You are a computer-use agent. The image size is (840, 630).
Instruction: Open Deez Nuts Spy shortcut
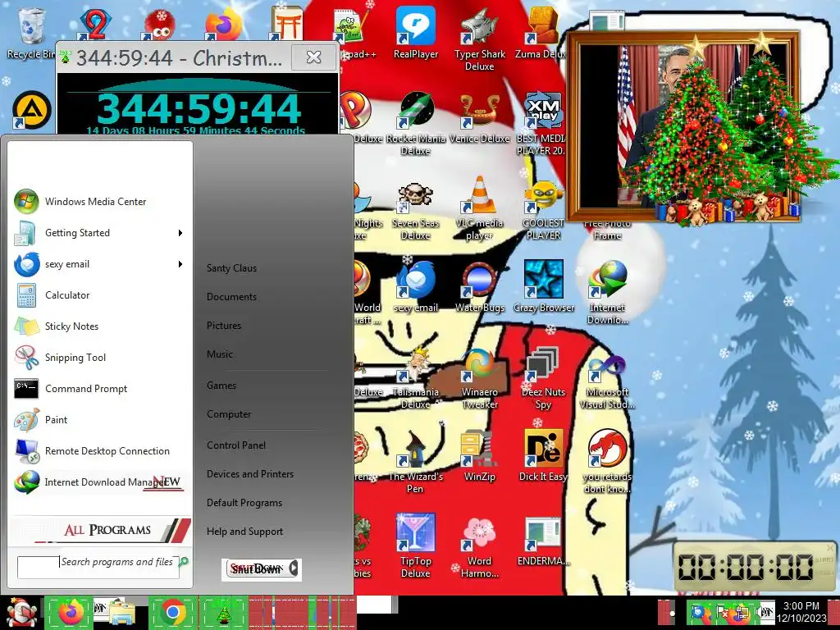pos(543,377)
